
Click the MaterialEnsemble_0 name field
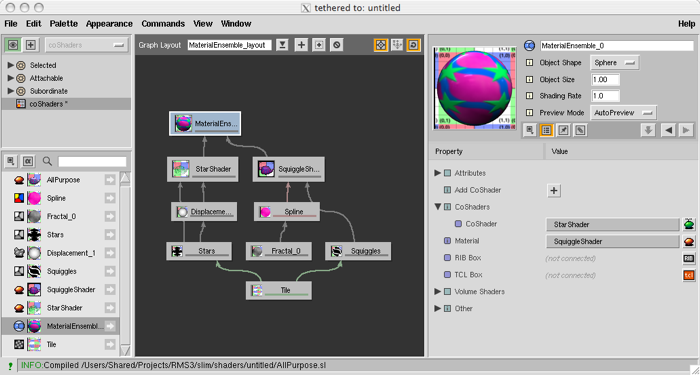click(617, 46)
